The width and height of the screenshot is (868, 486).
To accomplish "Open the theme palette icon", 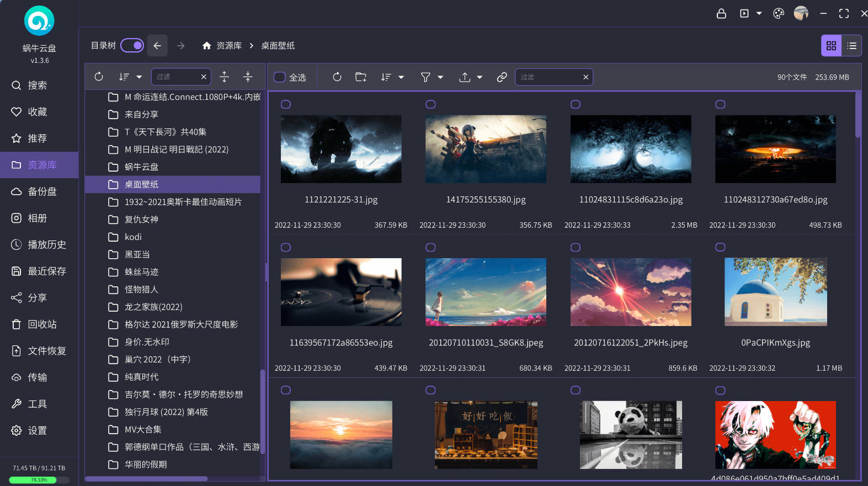I will (x=779, y=14).
